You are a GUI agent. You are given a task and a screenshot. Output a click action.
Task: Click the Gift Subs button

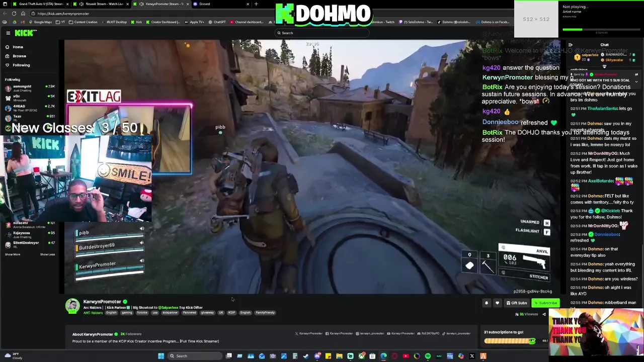tap(517, 303)
